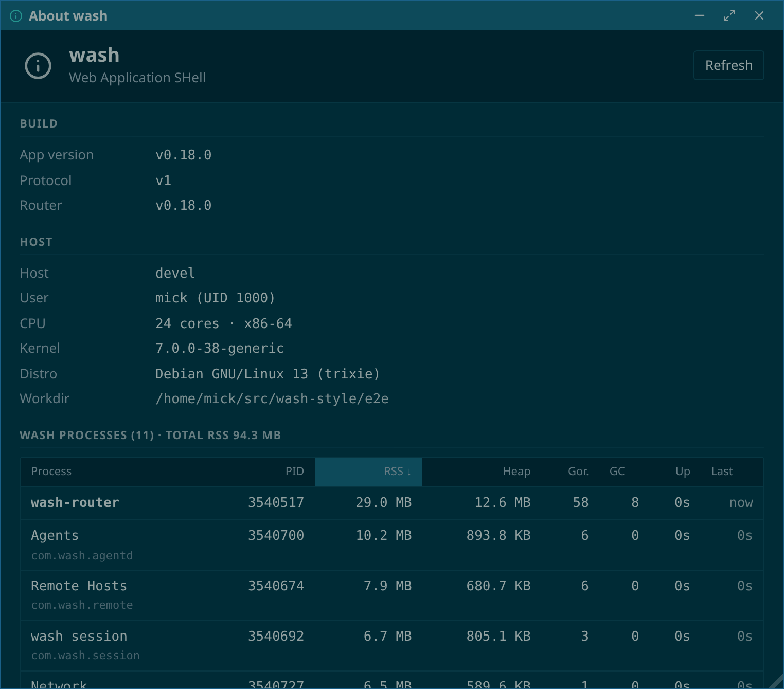Screen dimensions: 784x689
Task: Click the 29.0 MB RSS value
Action: point(383,502)
